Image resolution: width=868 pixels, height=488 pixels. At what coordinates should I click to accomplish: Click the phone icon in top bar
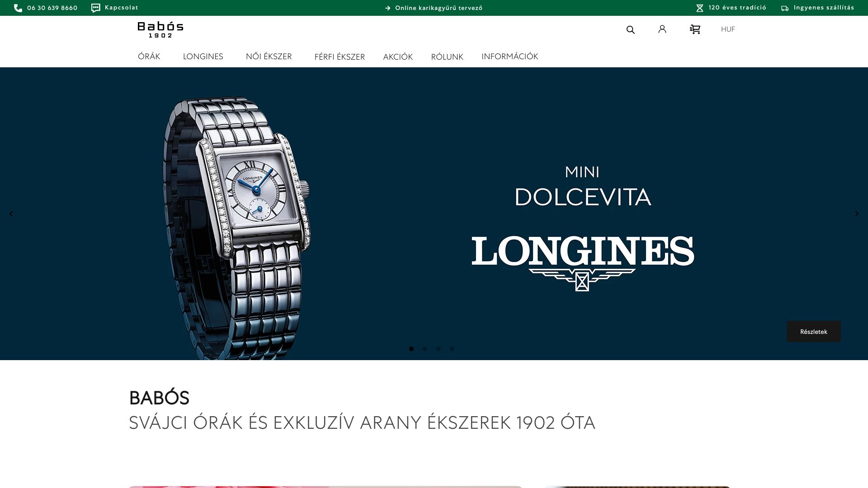pyautogui.click(x=18, y=8)
